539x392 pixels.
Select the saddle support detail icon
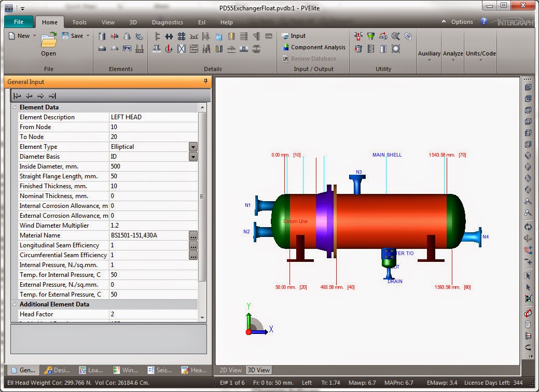click(x=193, y=35)
